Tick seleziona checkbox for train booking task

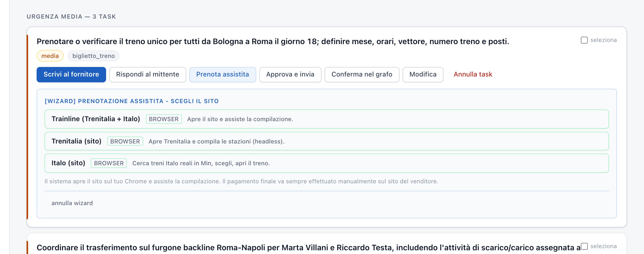[x=584, y=40]
